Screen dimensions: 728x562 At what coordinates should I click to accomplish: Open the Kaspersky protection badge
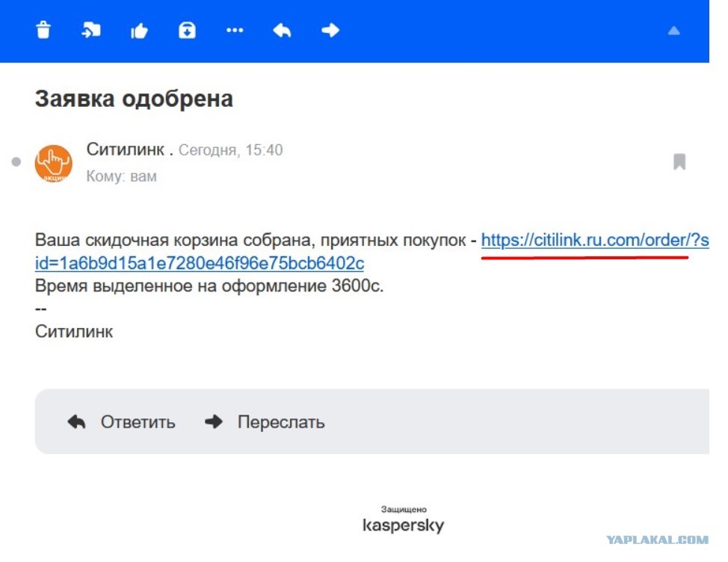click(x=403, y=519)
